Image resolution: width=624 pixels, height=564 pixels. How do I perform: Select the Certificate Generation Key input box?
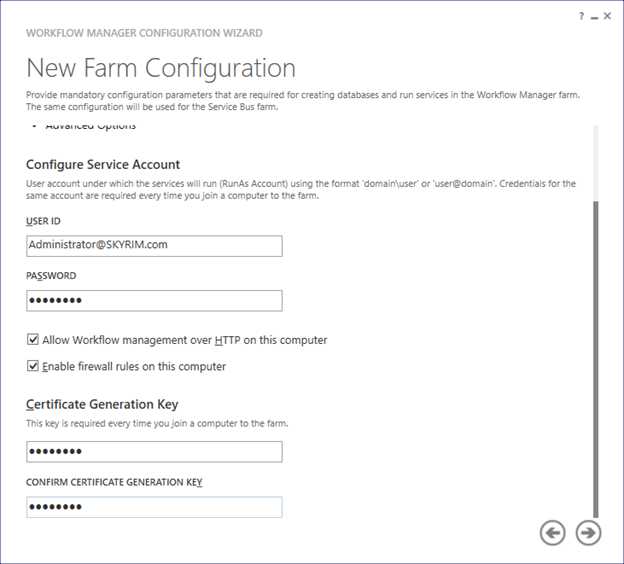154,451
